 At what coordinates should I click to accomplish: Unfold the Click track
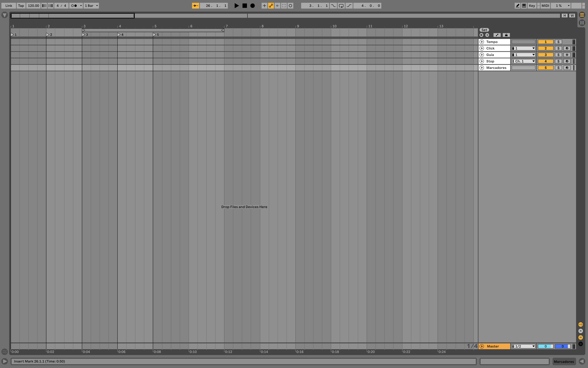[x=482, y=48]
